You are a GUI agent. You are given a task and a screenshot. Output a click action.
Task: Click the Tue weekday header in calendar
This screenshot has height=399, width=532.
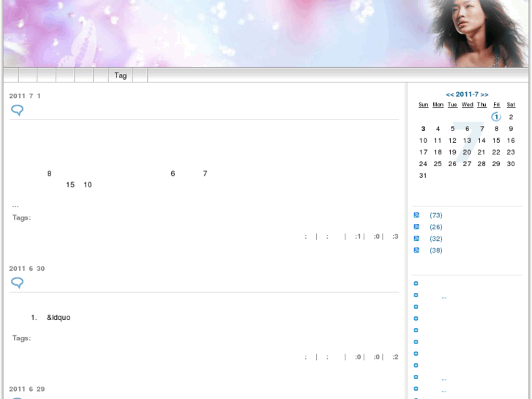[452, 105]
